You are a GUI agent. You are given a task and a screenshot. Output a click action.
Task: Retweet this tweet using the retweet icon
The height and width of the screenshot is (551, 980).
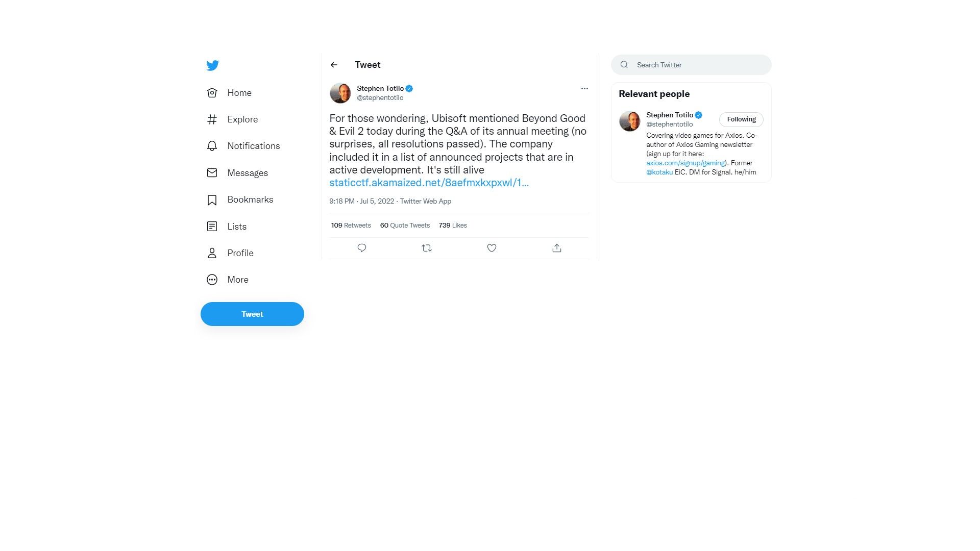427,248
